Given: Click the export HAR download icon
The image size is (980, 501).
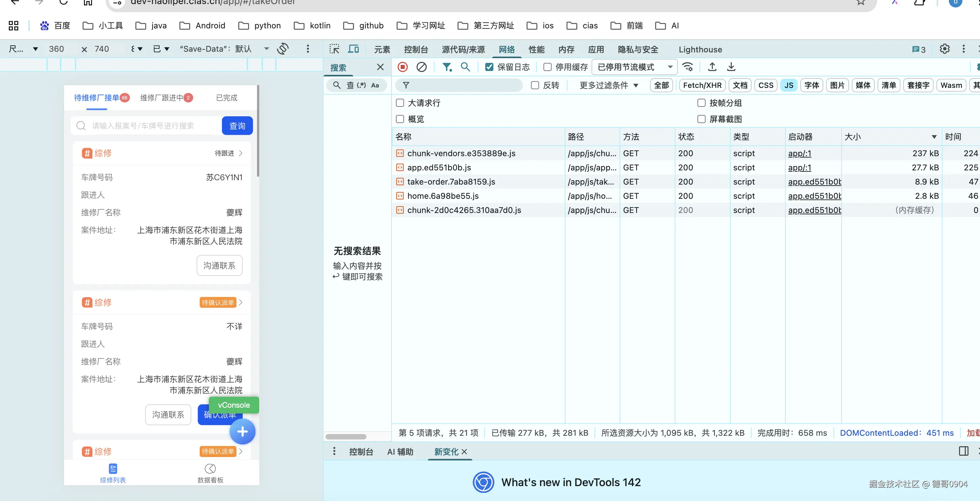Looking at the screenshot, I should click(x=731, y=67).
